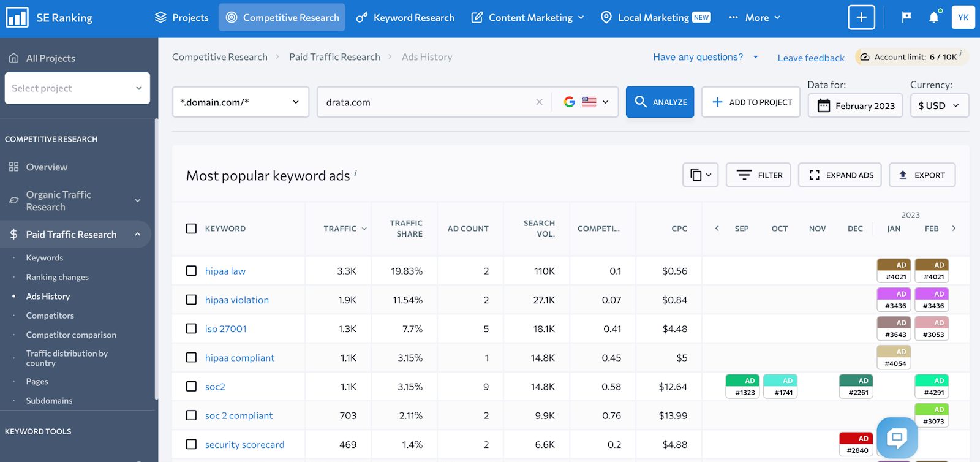980x462 pixels.
Task: Open the FILTER button
Action: click(x=758, y=175)
